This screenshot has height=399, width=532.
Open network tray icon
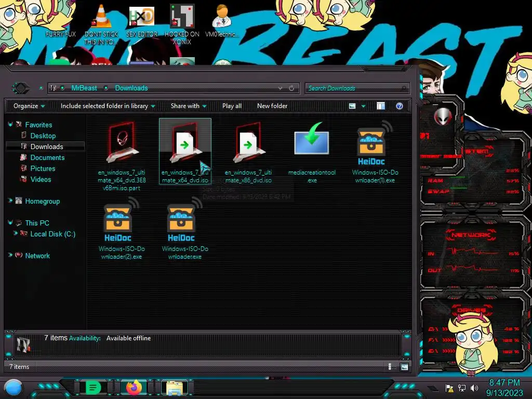click(462, 388)
